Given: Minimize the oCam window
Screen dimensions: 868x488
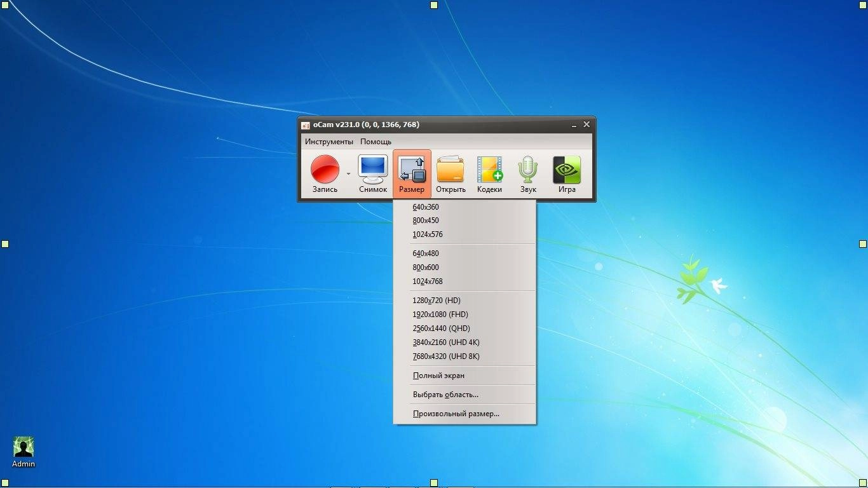Looking at the screenshot, I should tap(574, 125).
